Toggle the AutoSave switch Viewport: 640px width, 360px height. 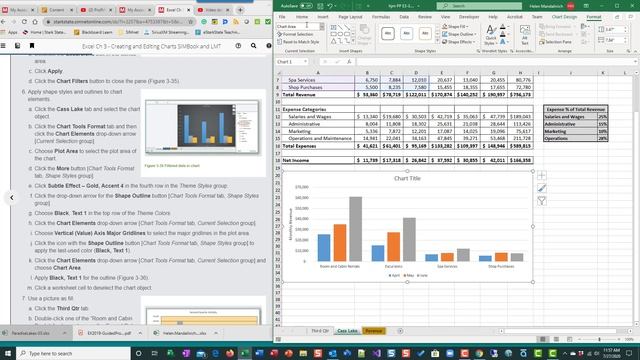(x=306, y=6)
